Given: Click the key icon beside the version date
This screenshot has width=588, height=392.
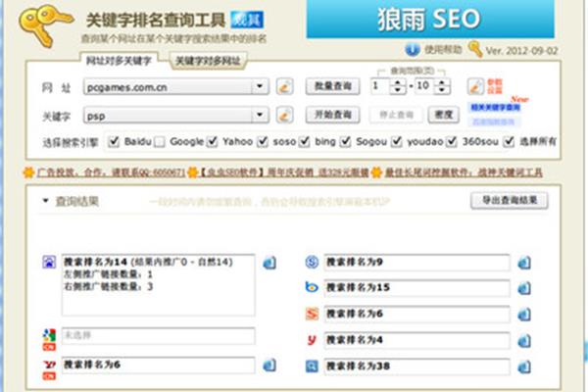Looking at the screenshot, I should (x=474, y=49).
